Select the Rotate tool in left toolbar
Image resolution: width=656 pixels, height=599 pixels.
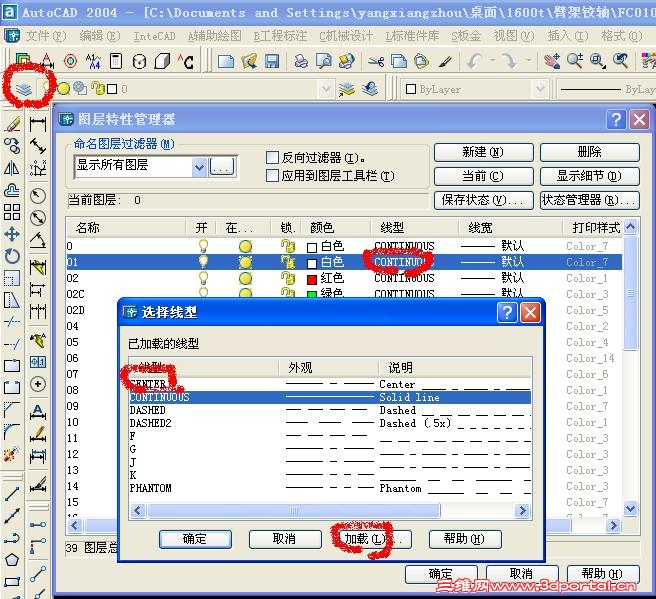(x=12, y=256)
